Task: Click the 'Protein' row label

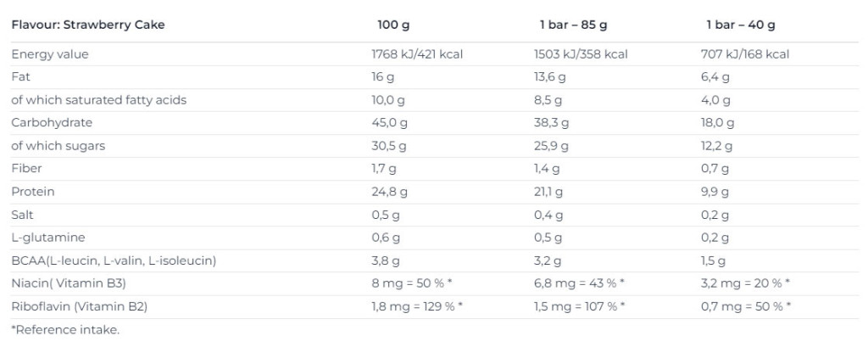Action: tap(33, 192)
